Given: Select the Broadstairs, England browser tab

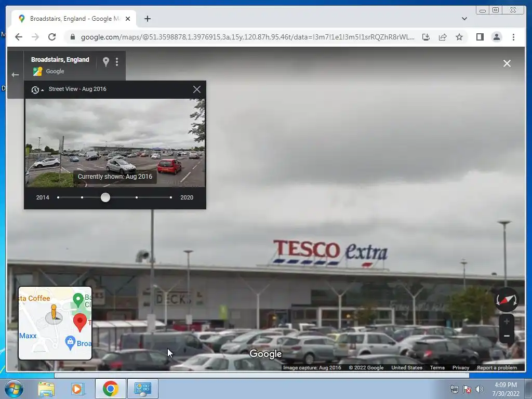Looking at the screenshot, I should (x=74, y=19).
